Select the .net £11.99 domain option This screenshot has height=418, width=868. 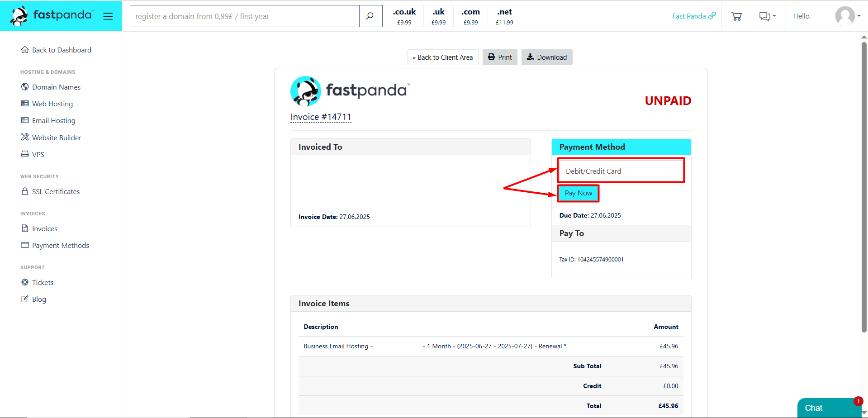click(504, 16)
